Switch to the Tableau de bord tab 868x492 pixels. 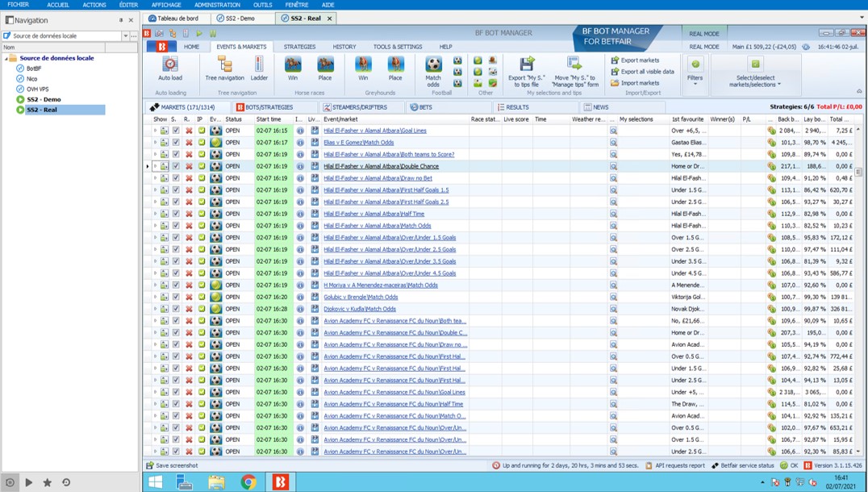pos(177,19)
